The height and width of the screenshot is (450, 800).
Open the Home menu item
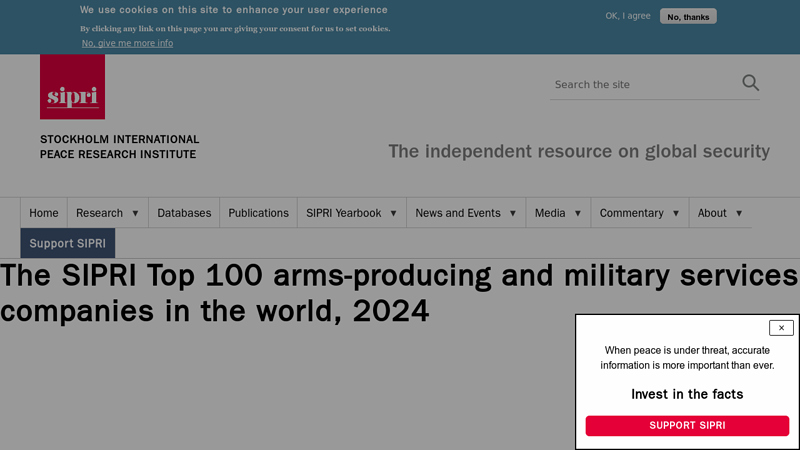point(44,213)
